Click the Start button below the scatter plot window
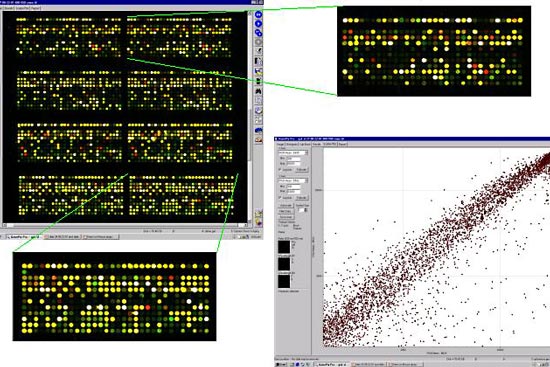 pyautogui.click(x=281, y=365)
